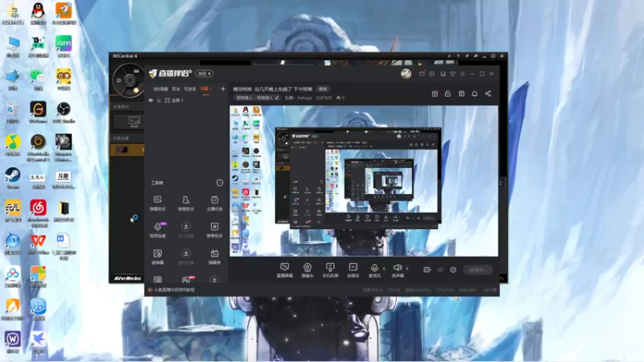Select the 全屏 1 source row
This screenshot has width=644, height=362.
point(187,100)
